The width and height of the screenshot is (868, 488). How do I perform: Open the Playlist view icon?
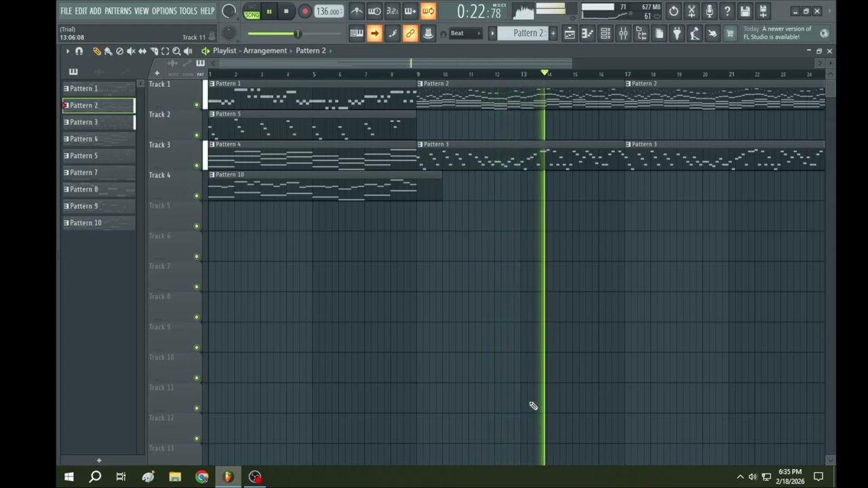570,33
